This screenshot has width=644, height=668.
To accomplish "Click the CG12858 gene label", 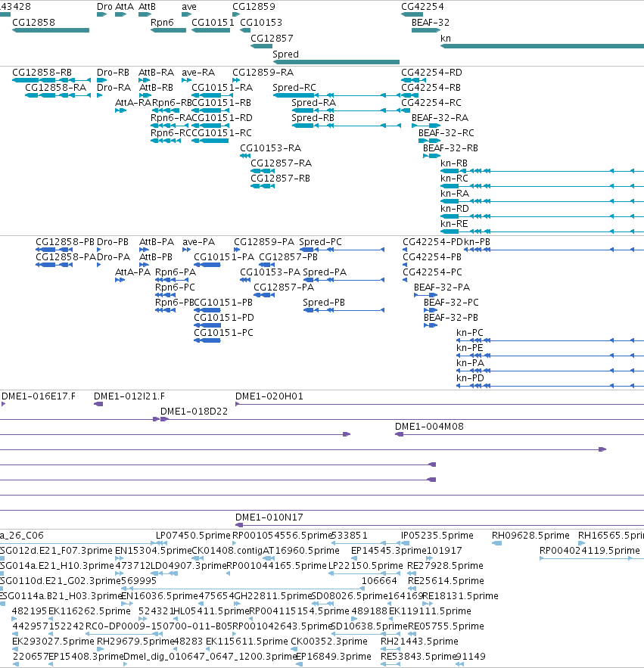I will click(33, 23).
